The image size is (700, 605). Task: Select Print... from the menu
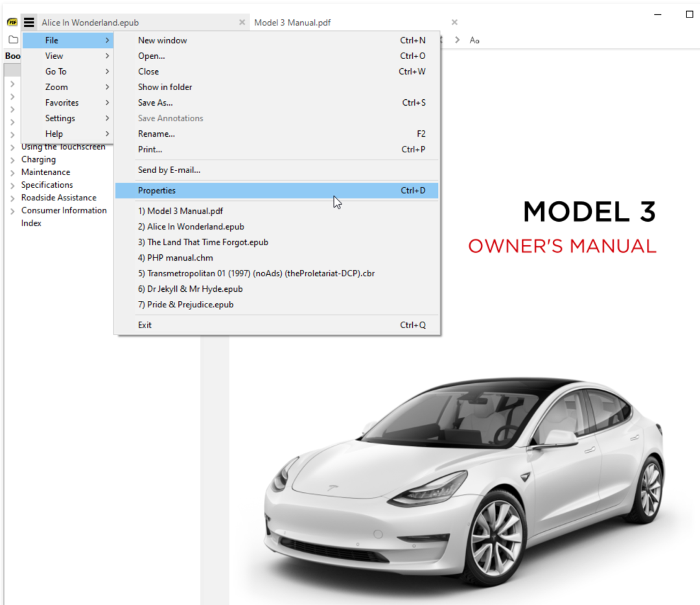[277, 150]
